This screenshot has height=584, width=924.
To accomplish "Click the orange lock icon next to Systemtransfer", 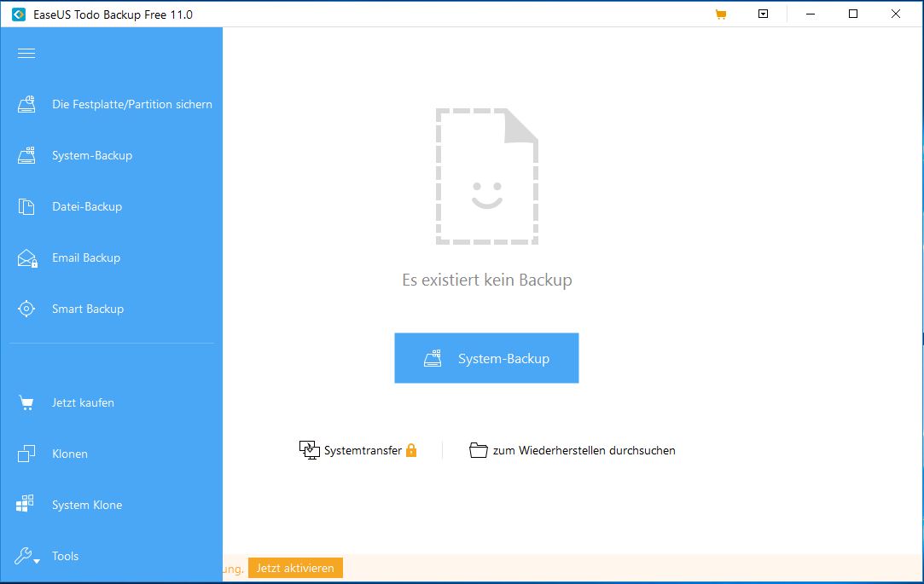I will point(411,450).
